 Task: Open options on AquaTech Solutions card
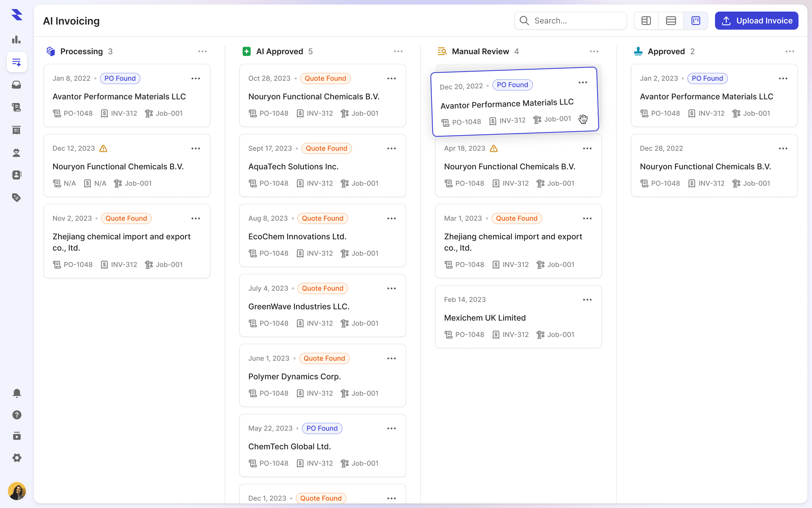click(392, 148)
